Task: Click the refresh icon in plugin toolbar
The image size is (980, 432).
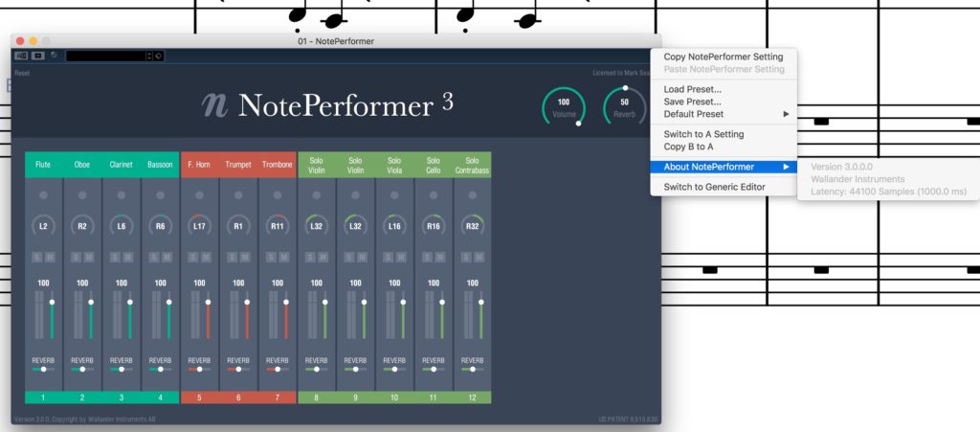Action: [54, 55]
